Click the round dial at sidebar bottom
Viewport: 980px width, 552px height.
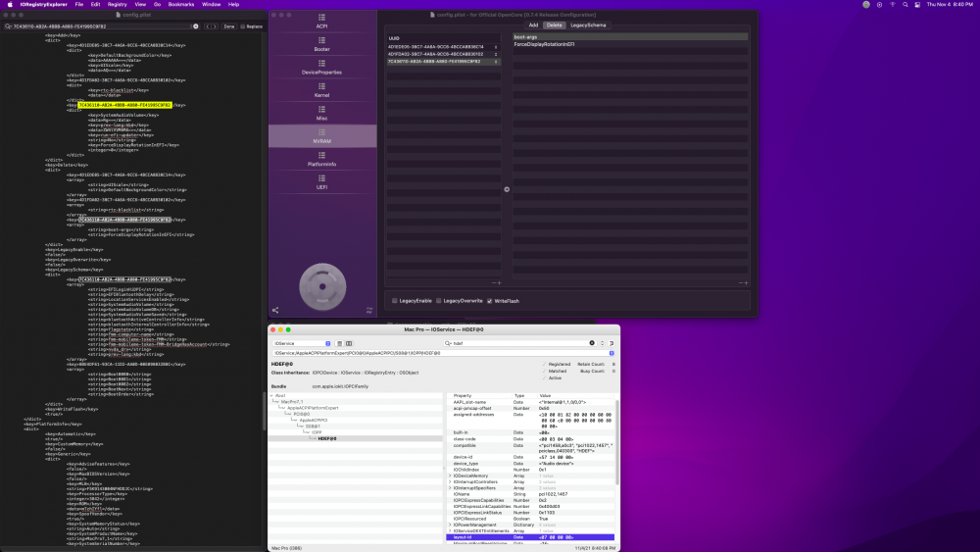(322, 287)
